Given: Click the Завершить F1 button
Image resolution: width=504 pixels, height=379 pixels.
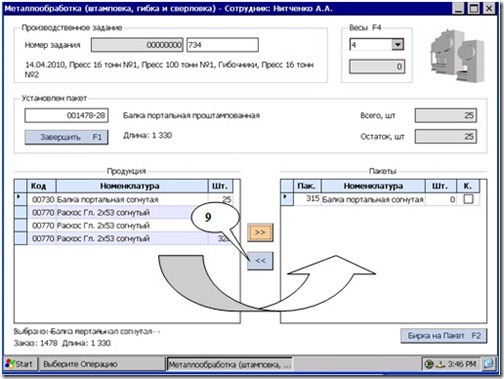Looking at the screenshot, I should (66, 137).
